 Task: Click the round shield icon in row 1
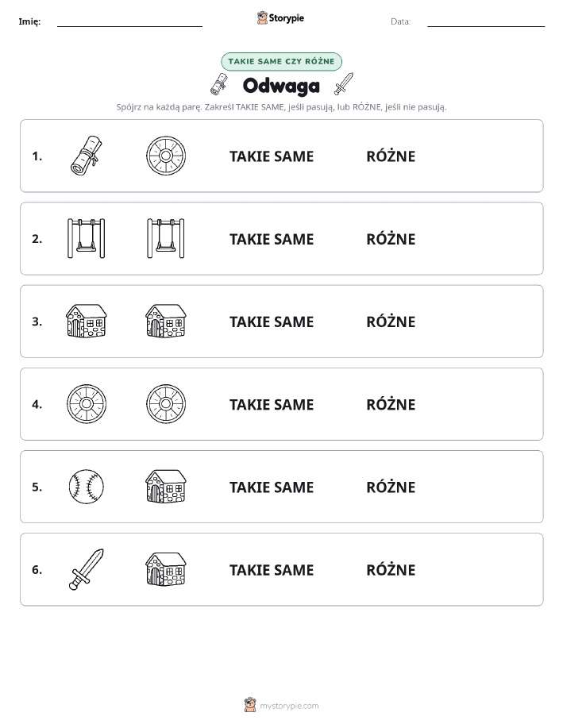(x=166, y=156)
